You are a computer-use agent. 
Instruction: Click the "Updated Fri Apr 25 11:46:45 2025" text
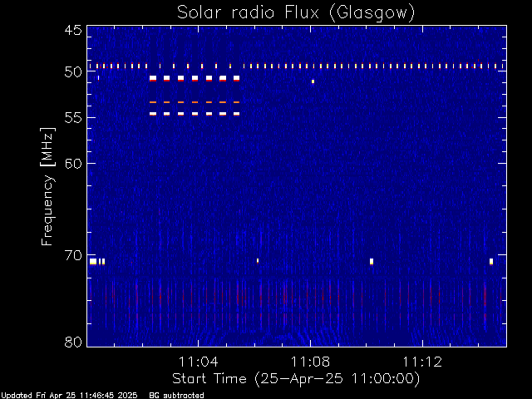[x=69, y=396]
